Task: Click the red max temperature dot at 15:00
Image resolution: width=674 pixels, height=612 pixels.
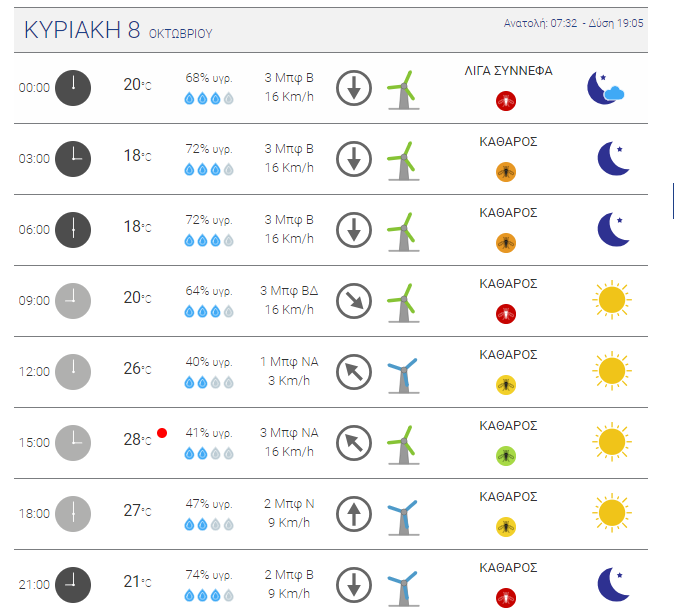Action: coord(162,433)
